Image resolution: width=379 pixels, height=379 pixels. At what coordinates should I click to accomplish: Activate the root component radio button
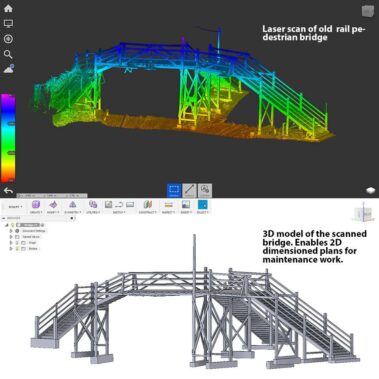(42, 225)
